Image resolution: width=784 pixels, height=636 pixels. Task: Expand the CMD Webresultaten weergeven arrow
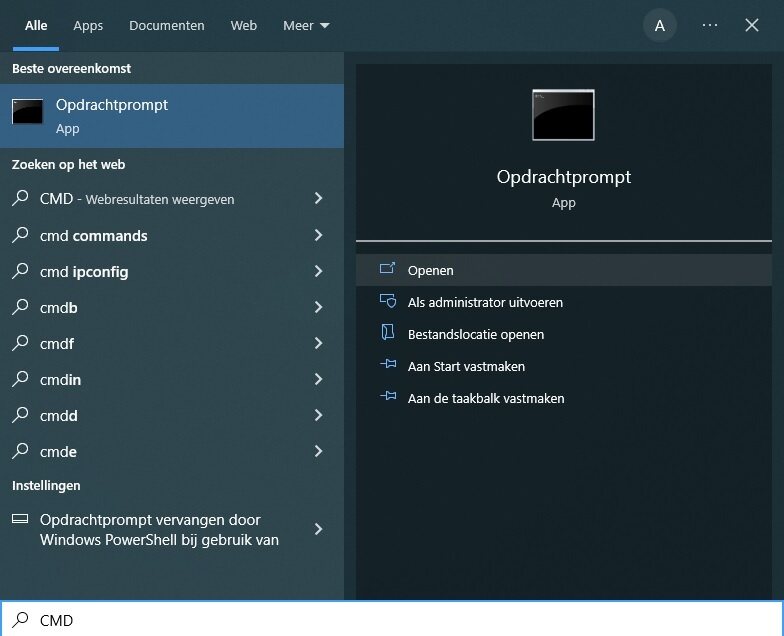click(x=318, y=198)
